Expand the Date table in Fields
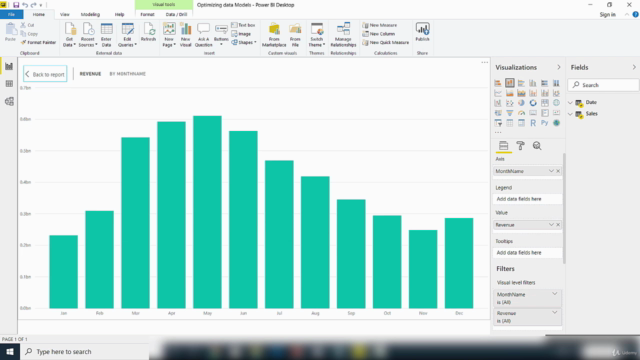Viewport: 640px width, 360px height. pos(571,102)
